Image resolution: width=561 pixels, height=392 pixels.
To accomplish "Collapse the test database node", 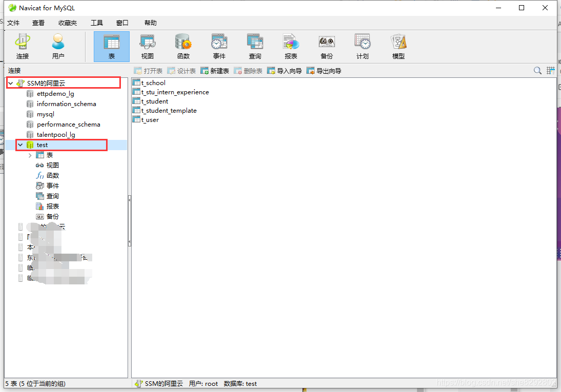I will (20, 145).
